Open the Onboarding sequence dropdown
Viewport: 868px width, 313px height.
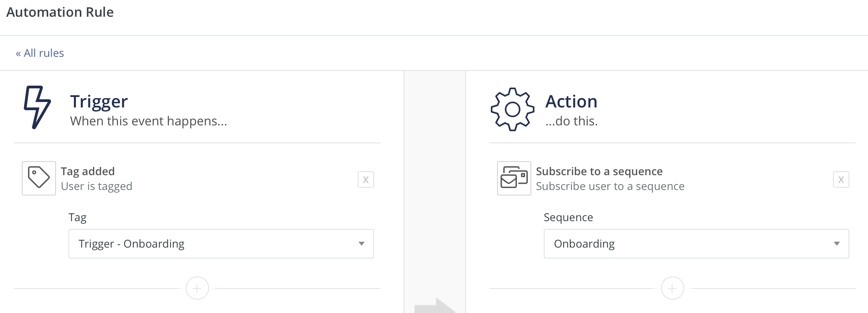pyautogui.click(x=696, y=244)
